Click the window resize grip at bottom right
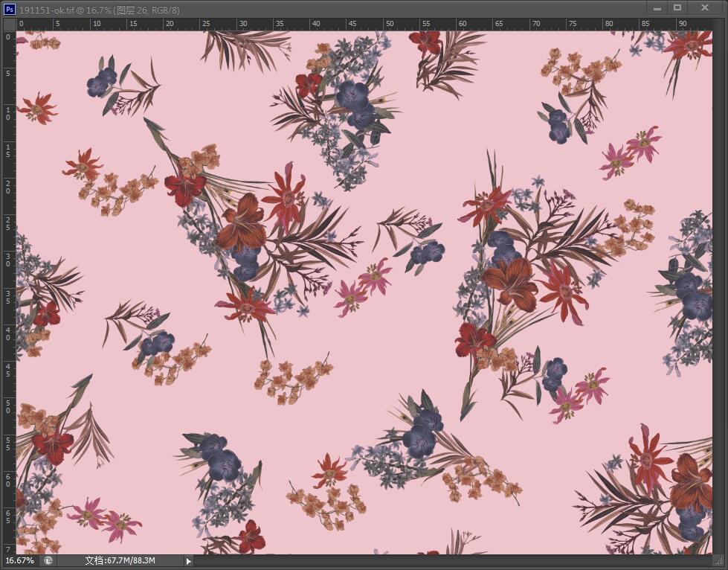The height and width of the screenshot is (570, 728). (718, 560)
